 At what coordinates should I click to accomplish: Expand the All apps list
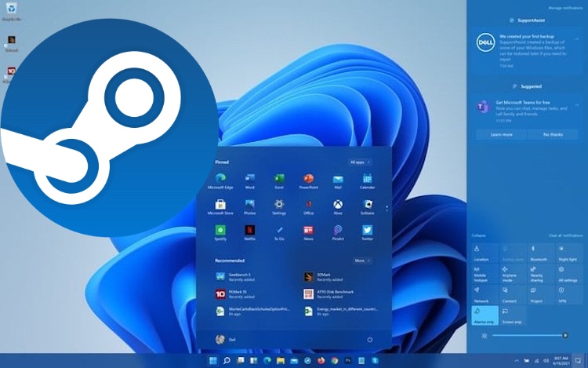(360, 162)
